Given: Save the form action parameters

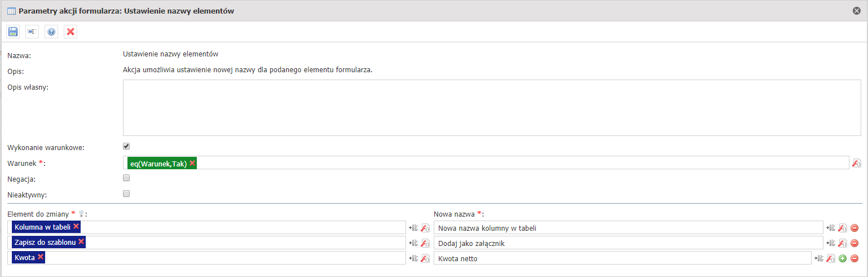Looking at the screenshot, I should 14,32.
